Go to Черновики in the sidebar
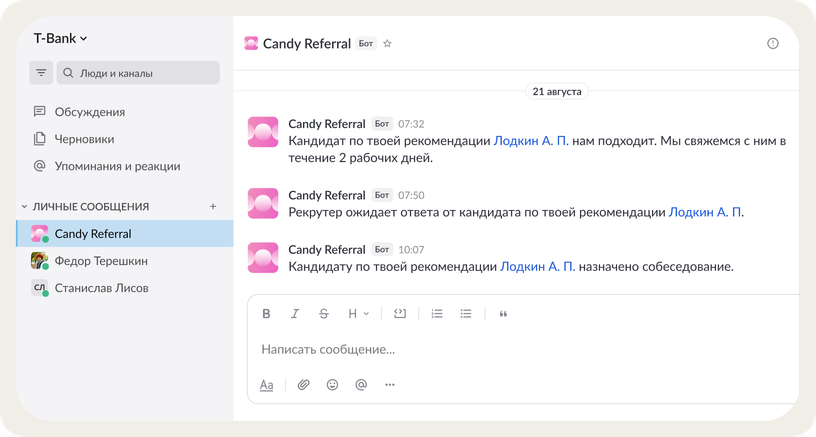 click(x=84, y=139)
